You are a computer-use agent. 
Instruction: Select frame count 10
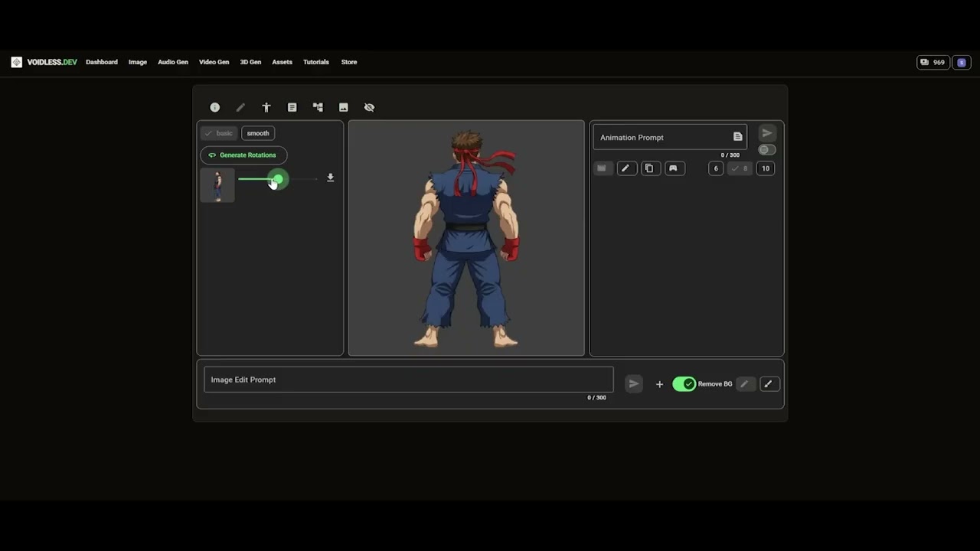coord(766,168)
